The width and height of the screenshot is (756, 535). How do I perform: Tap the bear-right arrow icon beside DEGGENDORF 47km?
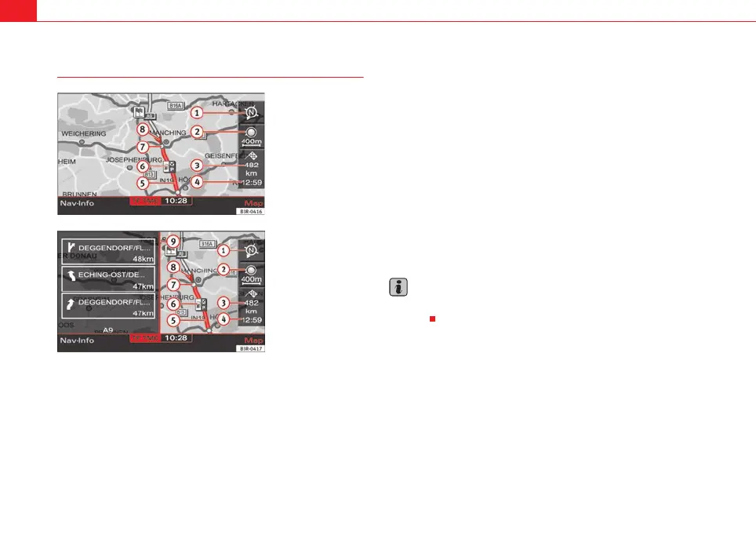coord(71,303)
